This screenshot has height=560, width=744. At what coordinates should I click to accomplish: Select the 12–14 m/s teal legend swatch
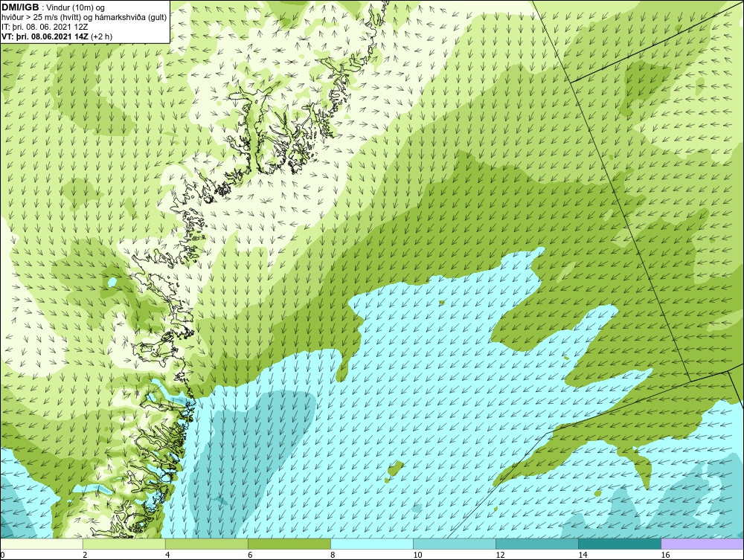(537, 544)
